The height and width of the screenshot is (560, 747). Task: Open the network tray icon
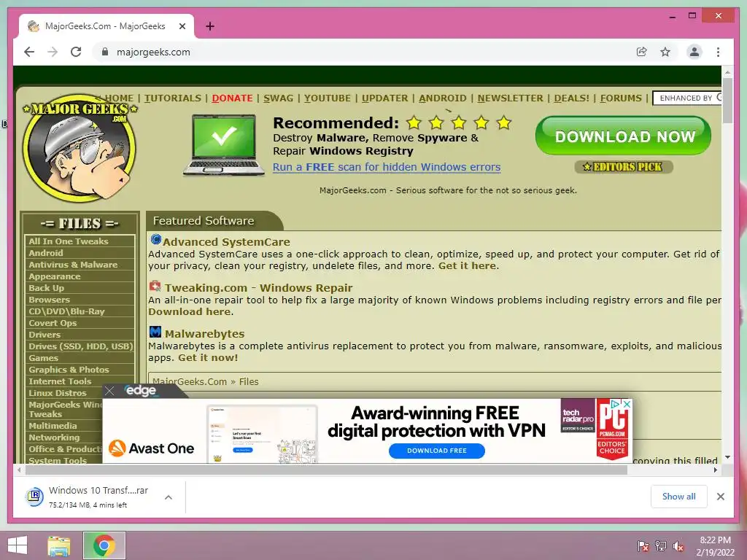click(660, 545)
